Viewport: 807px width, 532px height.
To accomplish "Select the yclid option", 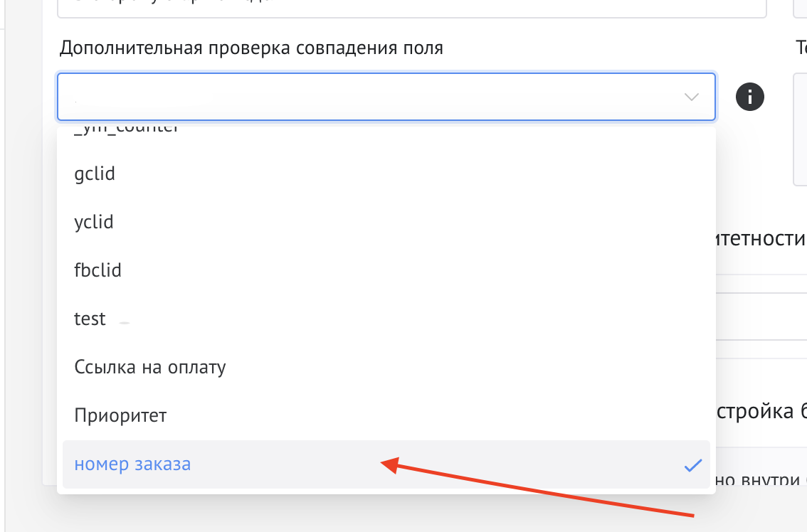I will click(x=94, y=223).
